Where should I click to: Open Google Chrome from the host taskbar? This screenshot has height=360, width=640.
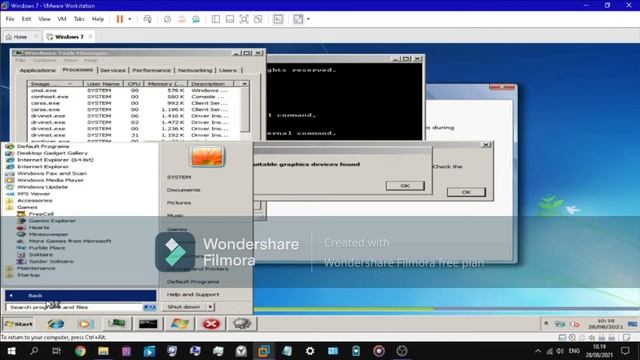[80, 351]
